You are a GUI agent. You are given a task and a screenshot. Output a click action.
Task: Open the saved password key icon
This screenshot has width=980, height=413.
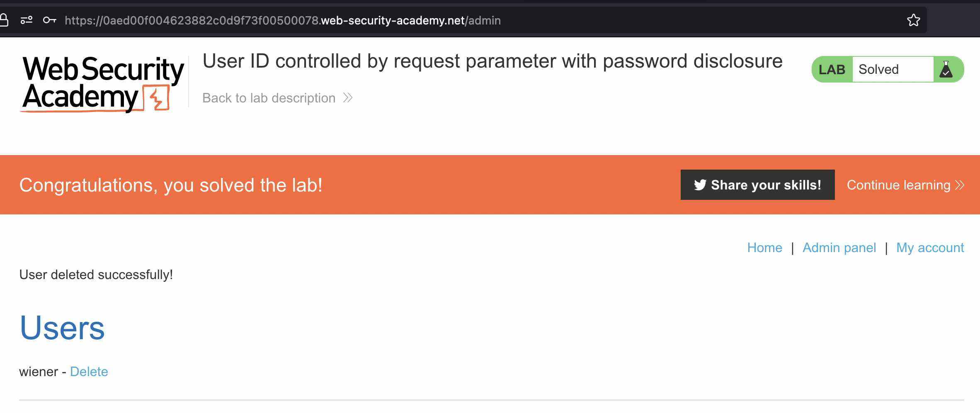click(x=49, y=20)
